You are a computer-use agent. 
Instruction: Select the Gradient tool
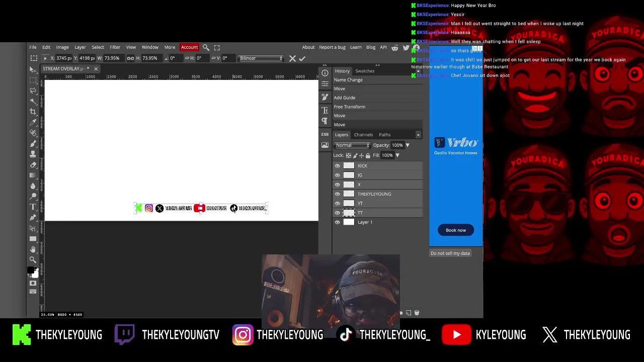[x=33, y=175]
